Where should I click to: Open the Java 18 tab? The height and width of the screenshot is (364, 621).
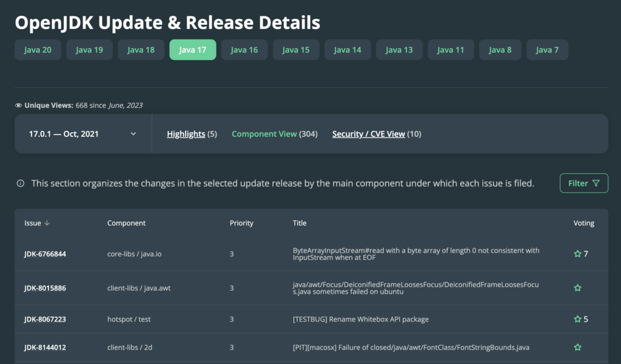[x=141, y=50]
